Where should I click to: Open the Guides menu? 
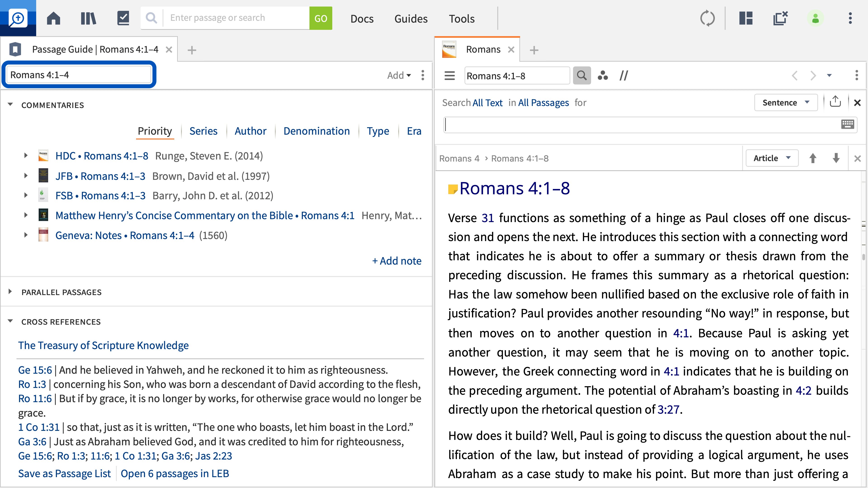pos(411,19)
